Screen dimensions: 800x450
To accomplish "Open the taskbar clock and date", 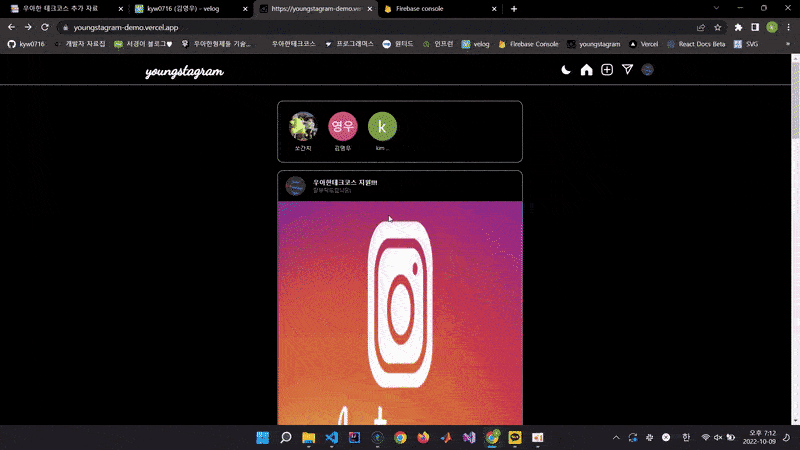I will coord(759,437).
